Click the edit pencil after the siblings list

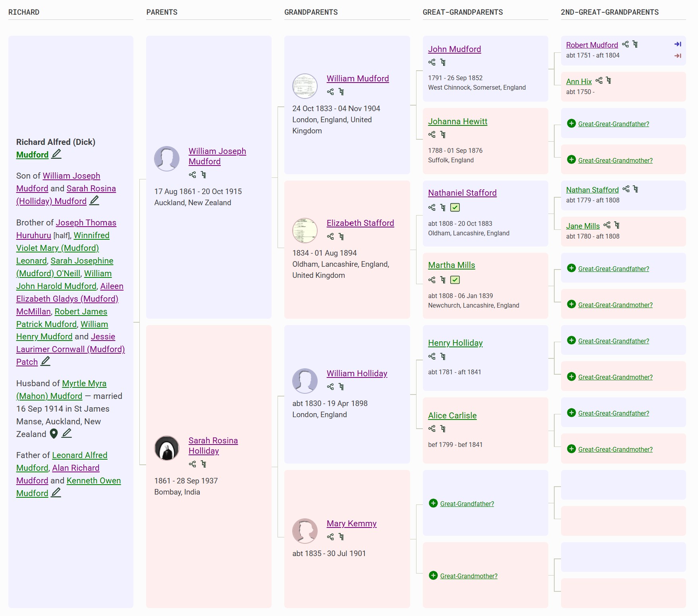(46, 361)
